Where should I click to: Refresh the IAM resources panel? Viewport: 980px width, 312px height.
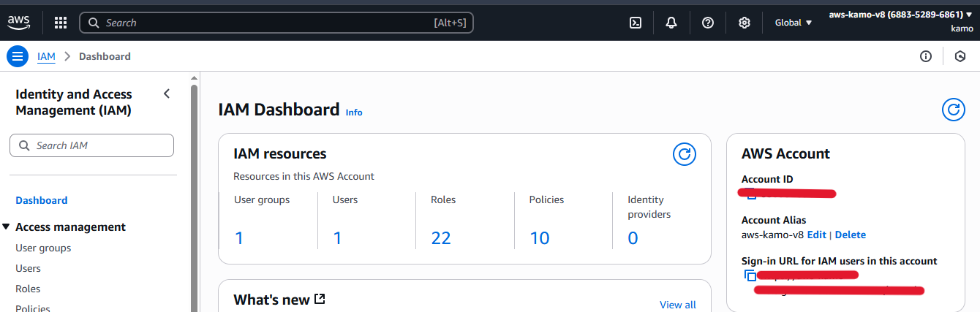684,154
